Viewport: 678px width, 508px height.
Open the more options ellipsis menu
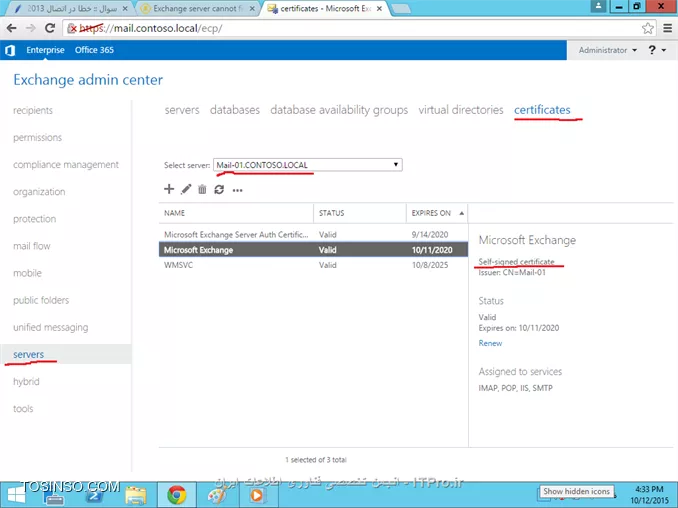coord(237,190)
